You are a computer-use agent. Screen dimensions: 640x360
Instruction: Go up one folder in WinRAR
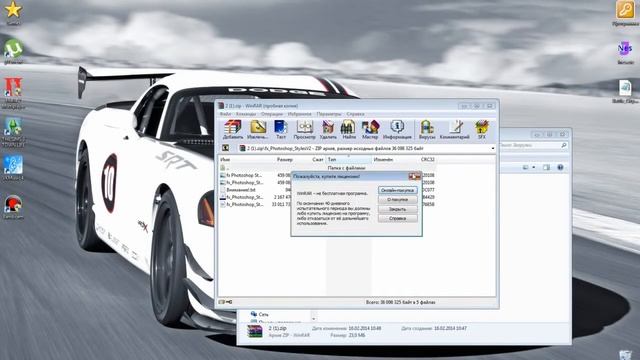coord(225,148)
